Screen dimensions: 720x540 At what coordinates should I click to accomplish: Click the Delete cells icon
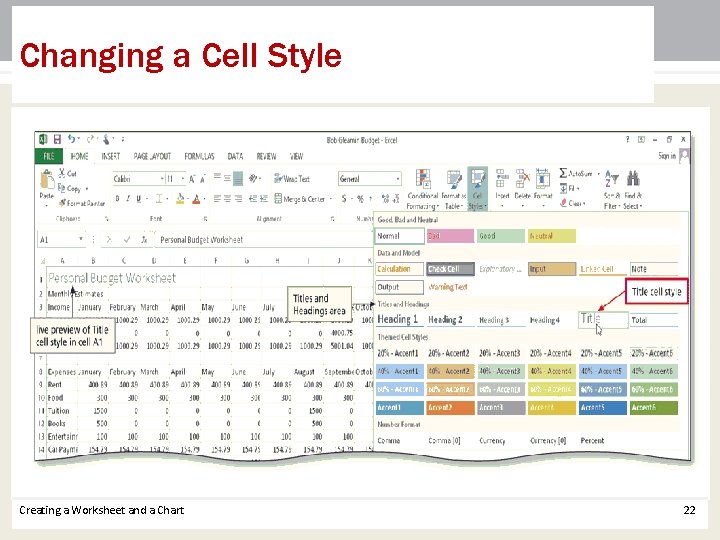point(522,179)
